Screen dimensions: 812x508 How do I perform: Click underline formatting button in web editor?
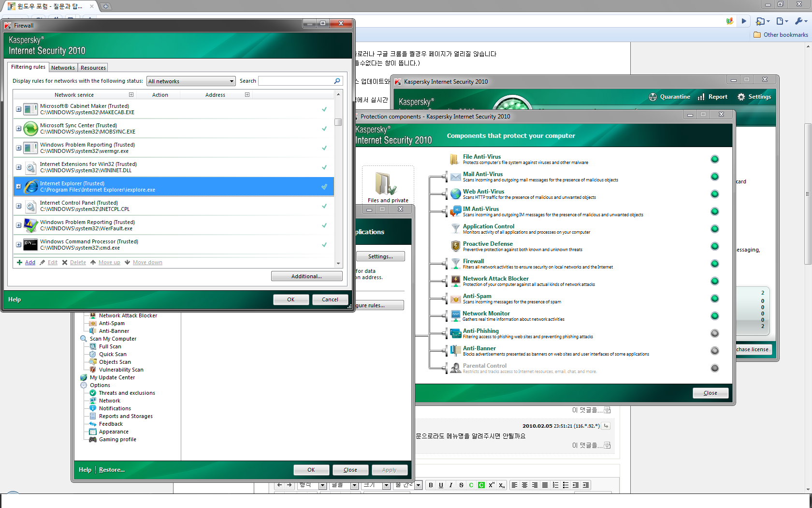pyautogui.click(x=441, y=485)
